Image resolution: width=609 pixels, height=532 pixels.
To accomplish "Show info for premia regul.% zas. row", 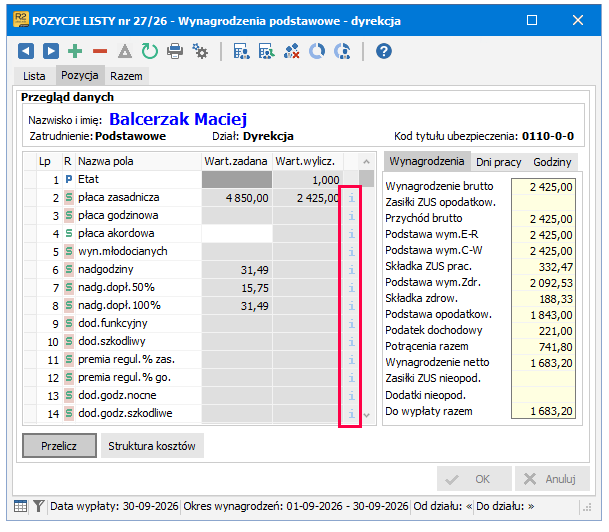I will pyautogui.click(x=351, y=360).
